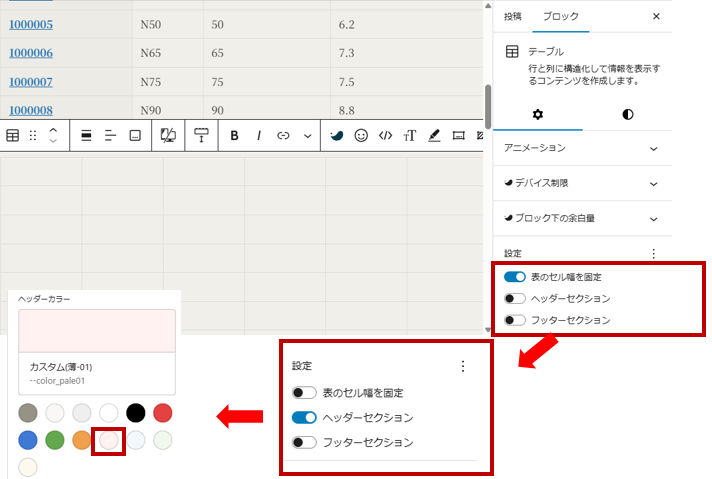Image resolution: width=712 pixels, height=479 pixels.
Task: Insert a link from the toolbar
Action: pos(283,135)
